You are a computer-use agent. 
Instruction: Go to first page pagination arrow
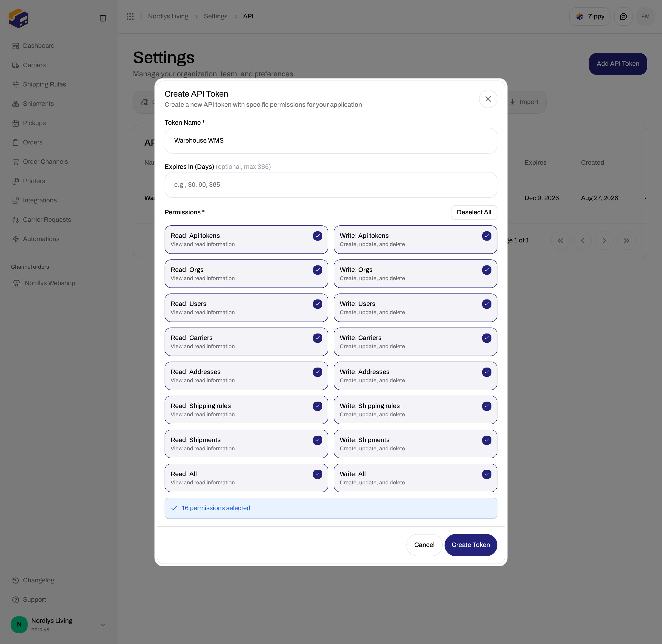pyautogui.click(x=560, y=241)
